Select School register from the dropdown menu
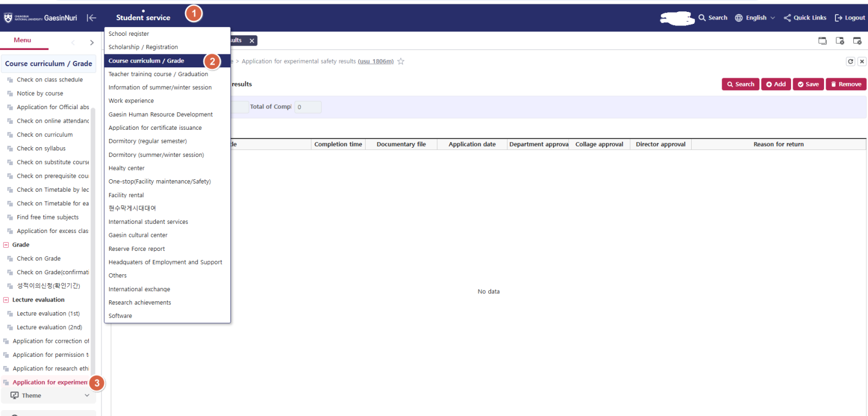The height and width of the screenshot is (416, 868). point(167,34)
